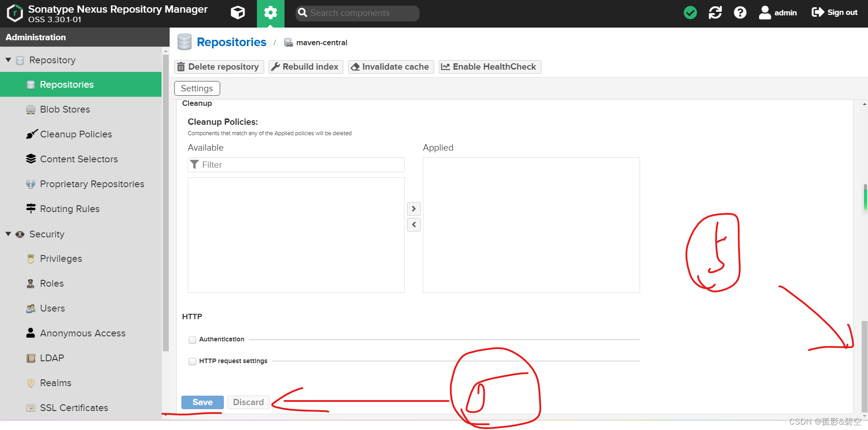Click the LDAP book icon
The image size is (868, 430).
coord(31,358)
